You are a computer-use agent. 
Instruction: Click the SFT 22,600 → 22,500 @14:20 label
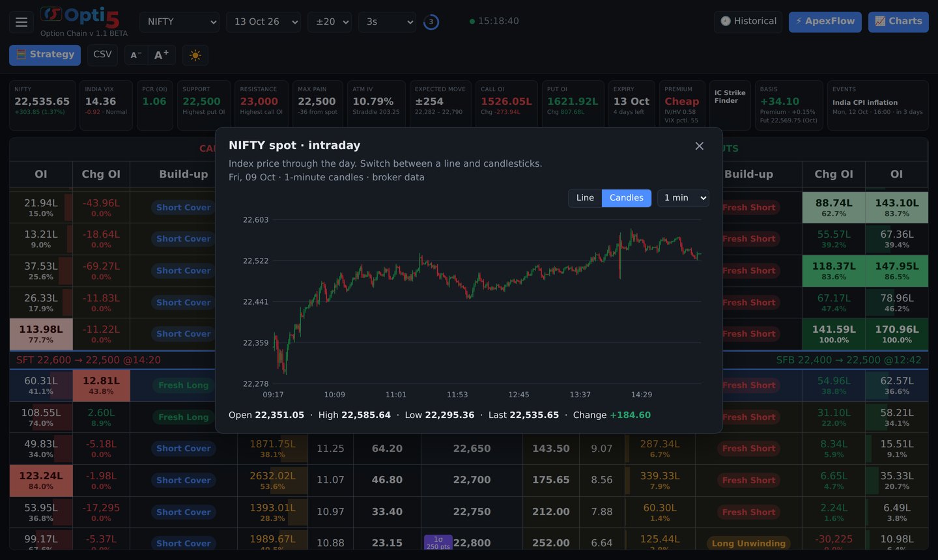[88, 360]
